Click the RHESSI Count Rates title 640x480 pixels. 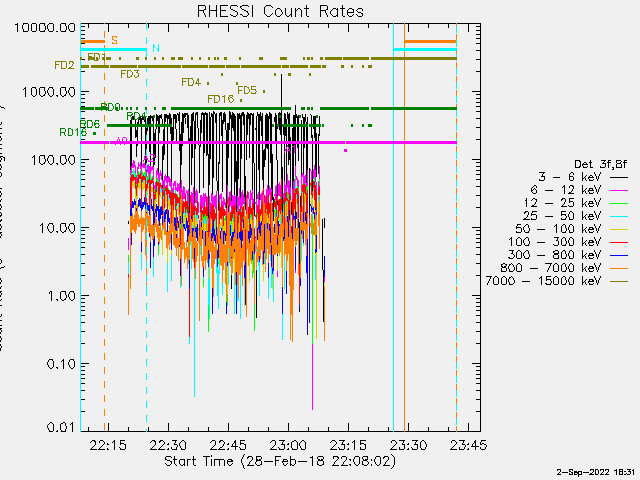coord(280,11)
